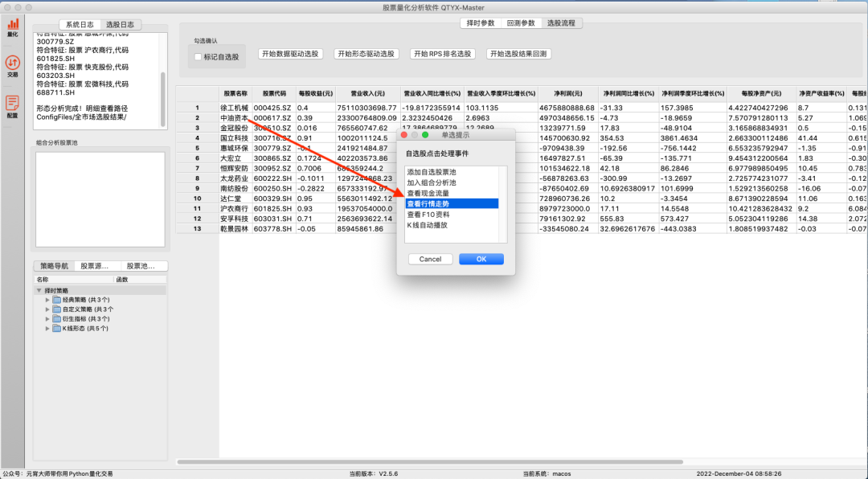The image size is (868, 479).
Task: Click stock name 乾景园林
Action: coord(234,229)
